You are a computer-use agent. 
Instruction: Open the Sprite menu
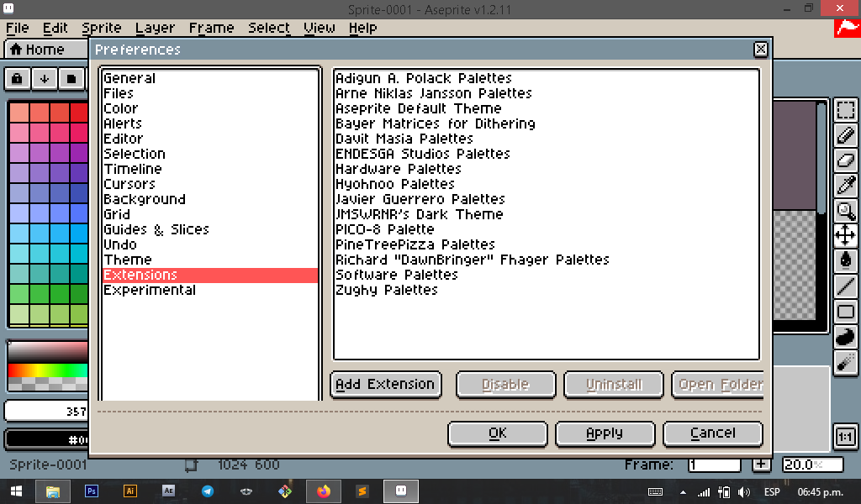click(102, 28)
